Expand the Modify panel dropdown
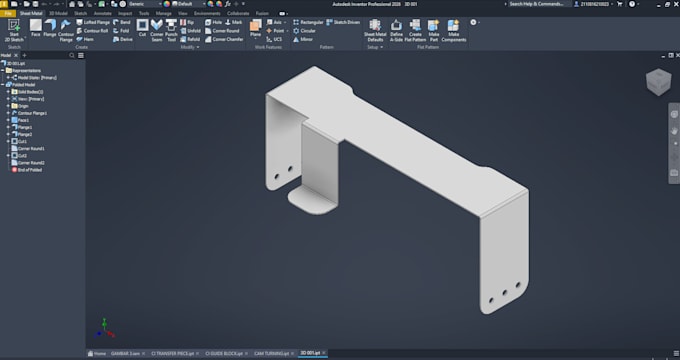This screenshot has width=680, height=360. click(x=190, y=47)
